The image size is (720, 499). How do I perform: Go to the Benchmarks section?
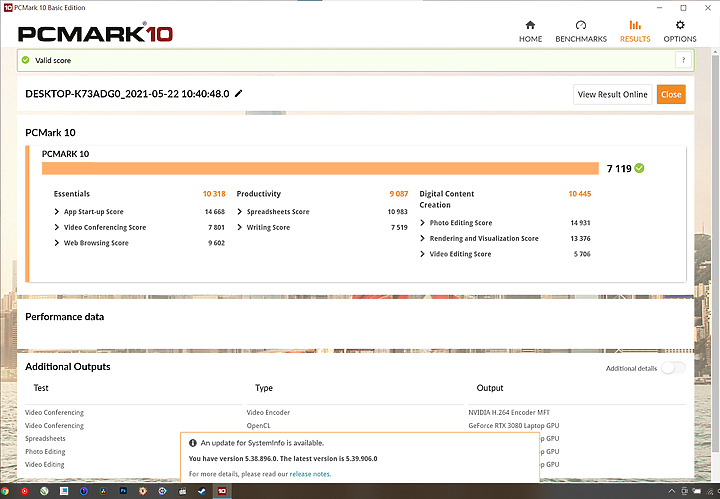[x=581, y=31]
